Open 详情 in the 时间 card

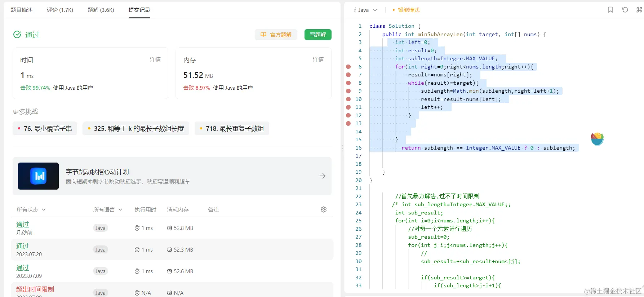point(155,59)
